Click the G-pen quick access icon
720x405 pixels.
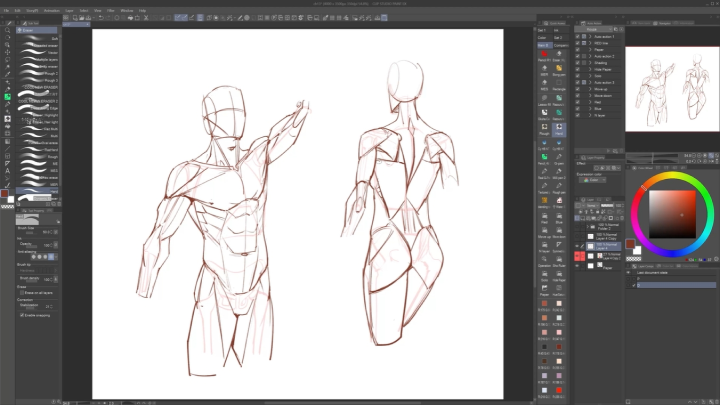coord(559,158)
